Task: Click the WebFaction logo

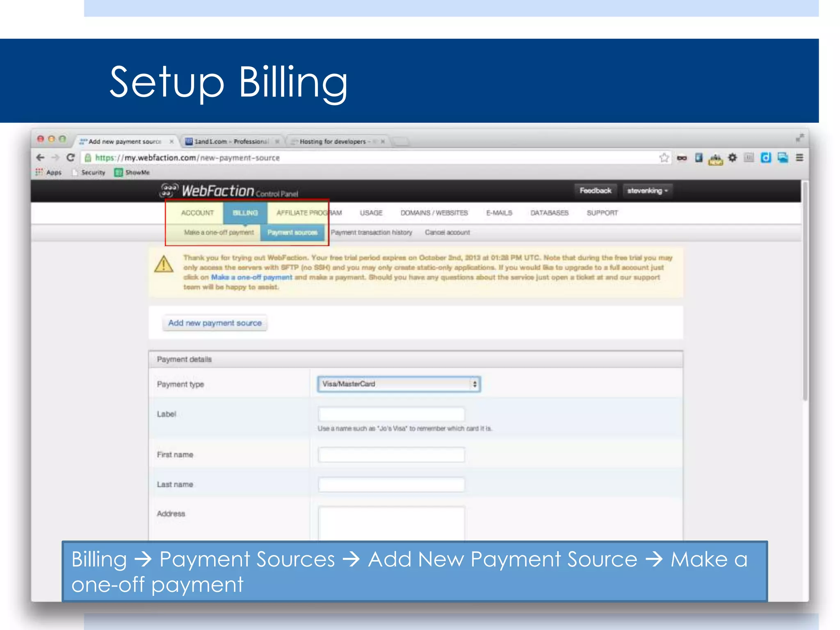Action: [x=229, y=191]
